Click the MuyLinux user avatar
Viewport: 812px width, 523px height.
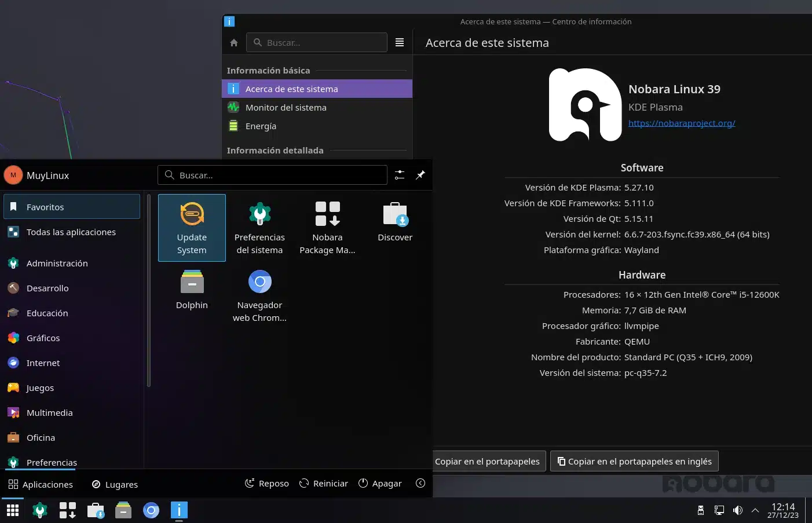coord(13,175)
